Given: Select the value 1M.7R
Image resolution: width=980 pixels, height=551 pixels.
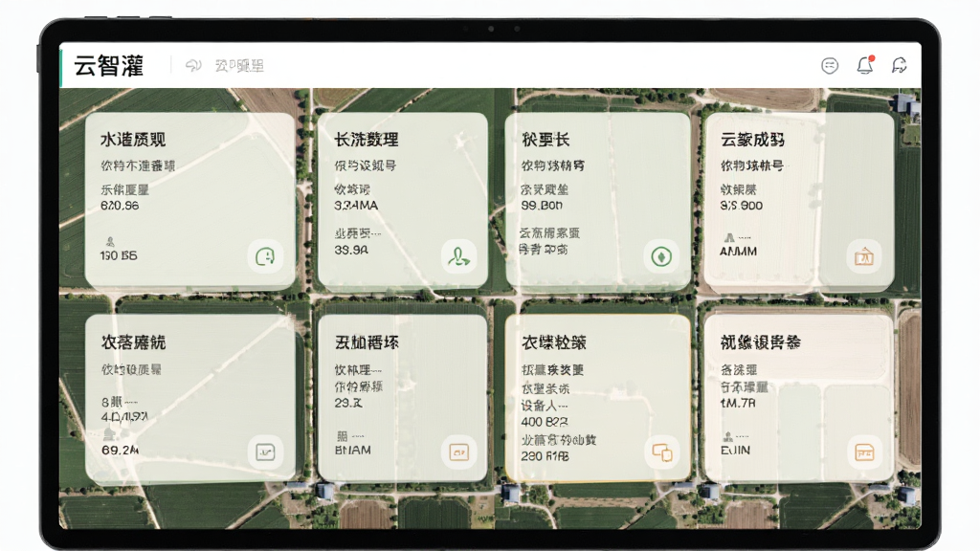Looking at the screenshot, I should tap(738, 403).
